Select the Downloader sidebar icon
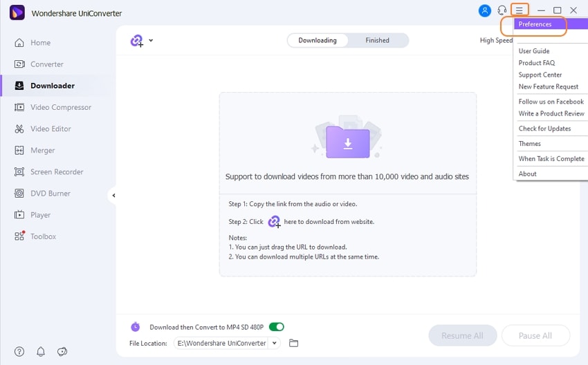Viewport: 588px width, 365px height. (19, 86)
